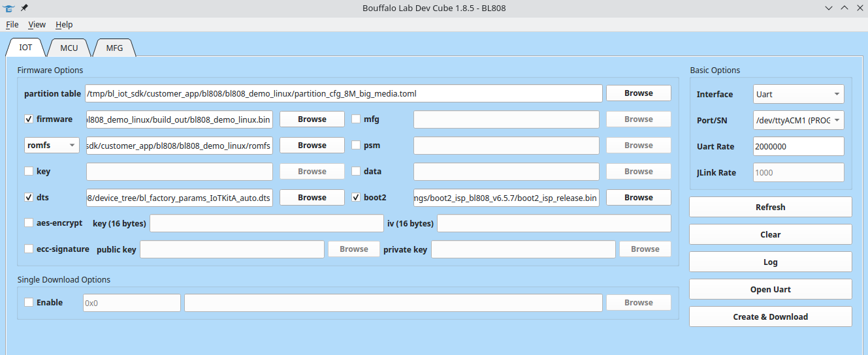Enable the psm checkbox
Viewport: 868px width, 355px height.
pos(356,146)
